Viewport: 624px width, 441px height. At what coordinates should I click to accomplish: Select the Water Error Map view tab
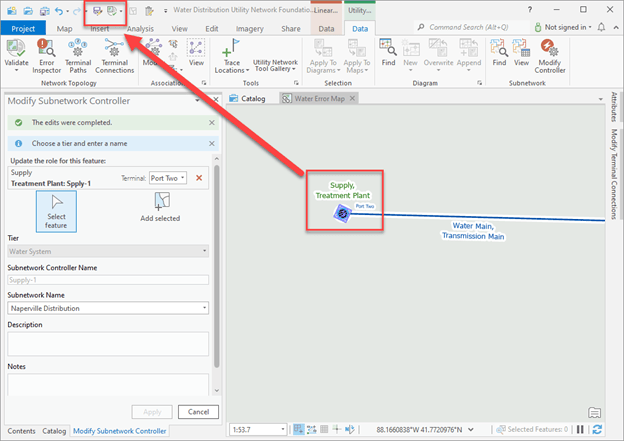[x=320, y=98]
